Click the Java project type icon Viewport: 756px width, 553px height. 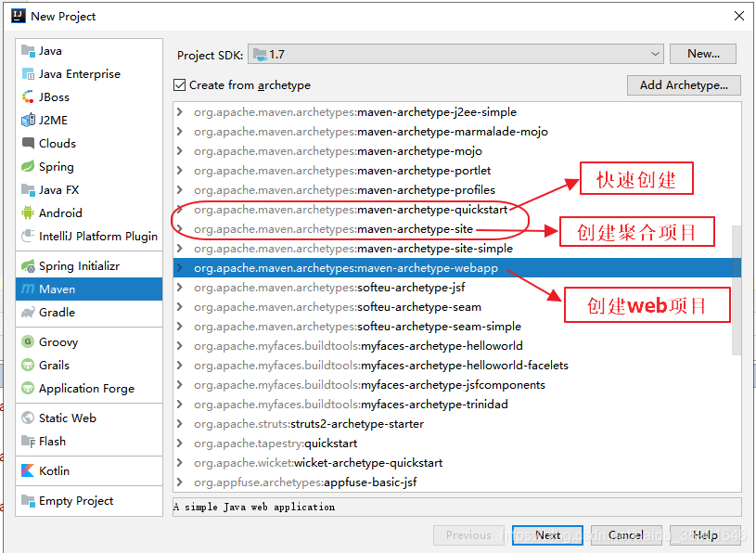28,51
